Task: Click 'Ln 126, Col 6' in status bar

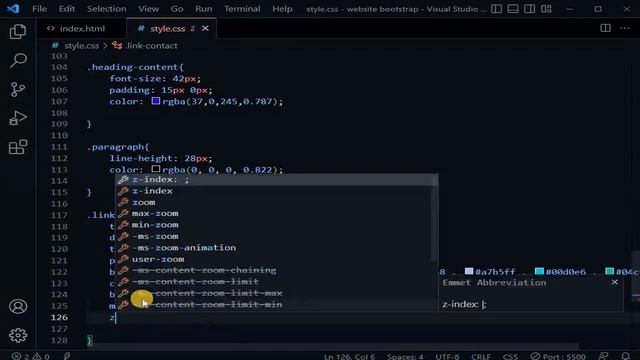Action: pos(349,356)
